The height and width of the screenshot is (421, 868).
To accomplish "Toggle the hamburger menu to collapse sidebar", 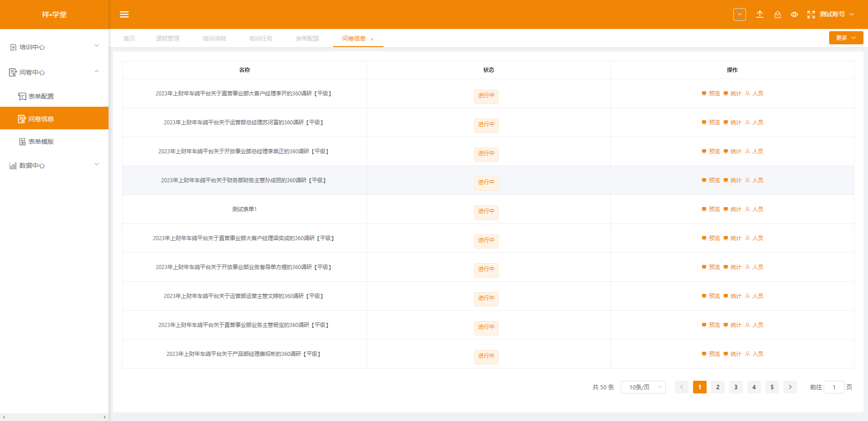I will pos(124,14).
